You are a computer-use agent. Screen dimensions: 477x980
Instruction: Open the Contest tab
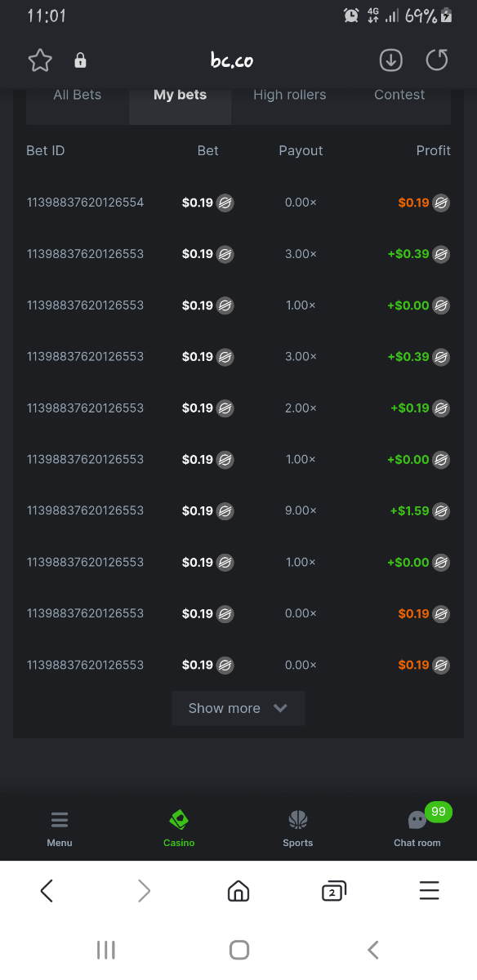tap(399, 95)
